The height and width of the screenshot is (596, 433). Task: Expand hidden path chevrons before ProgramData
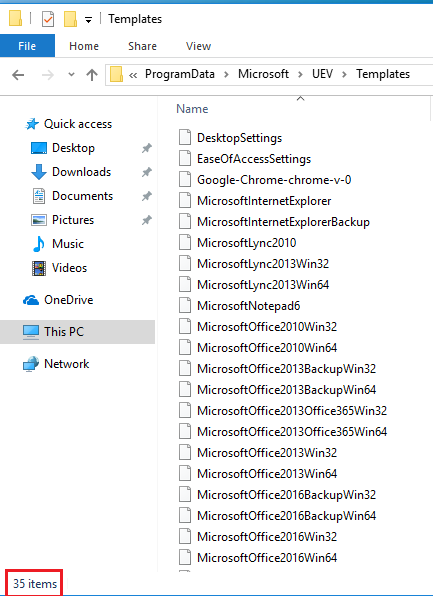[133, 75]
